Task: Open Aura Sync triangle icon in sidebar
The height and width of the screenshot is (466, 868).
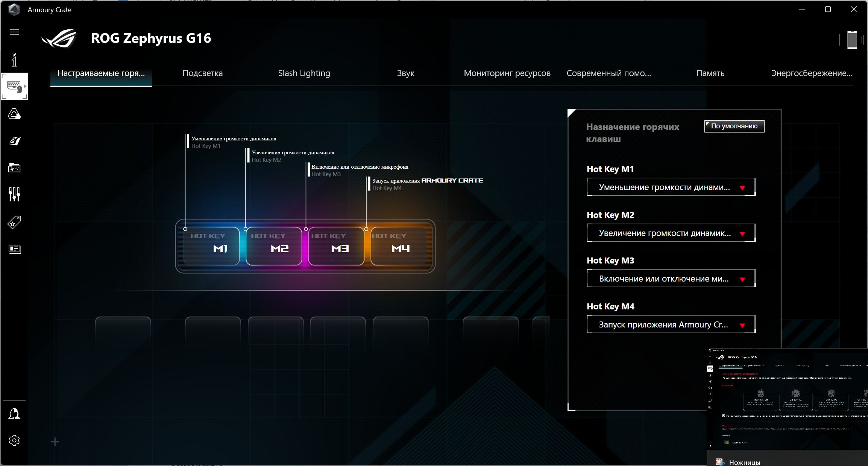Action: 14,114
